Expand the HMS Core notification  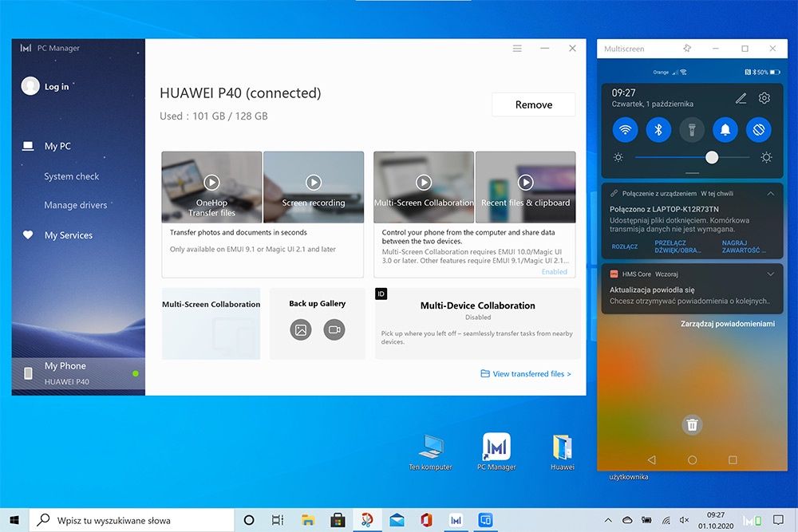pos(771,274)
